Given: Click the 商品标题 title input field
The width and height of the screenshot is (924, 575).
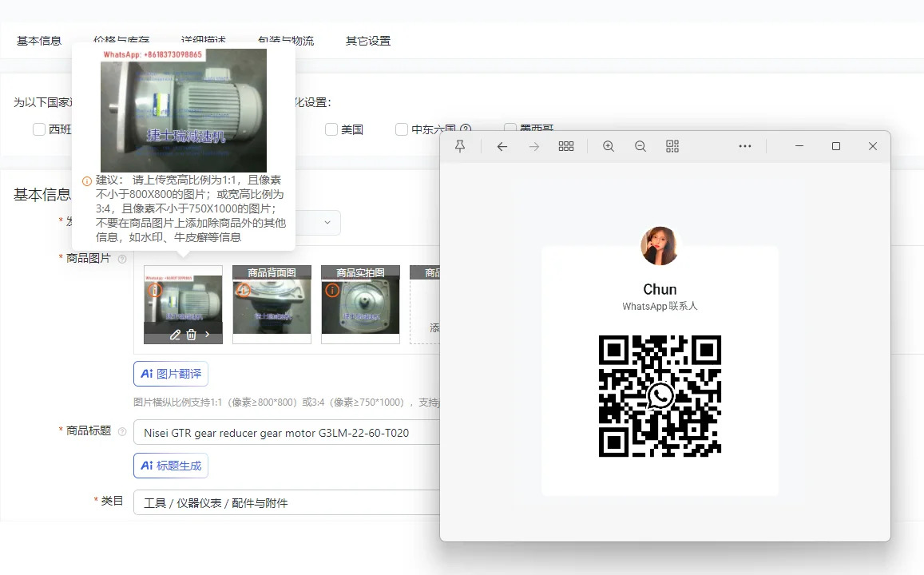Looking at the screenshot, I should 287,432.
